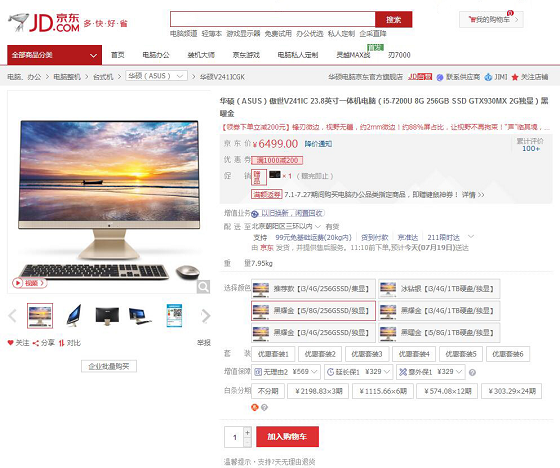The image size is (560, 468).
Task: Click the JD自营 badge
Action: coord(420,77)
